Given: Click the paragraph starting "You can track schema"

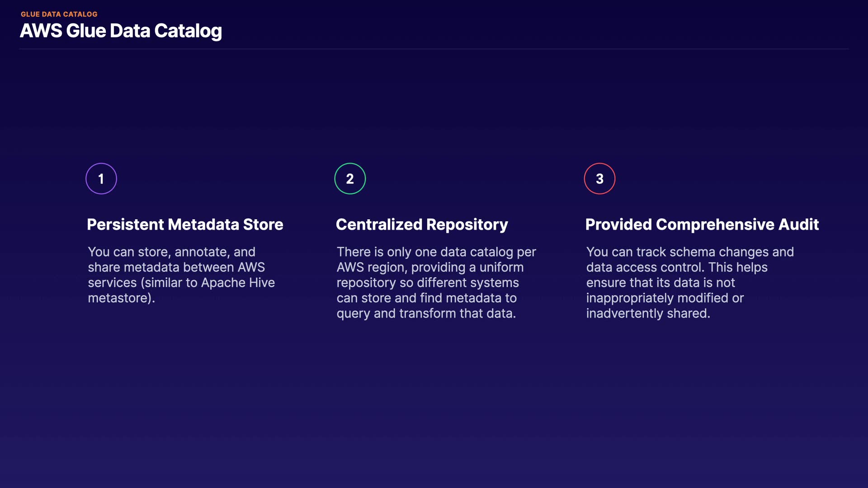Looking at the screenshot, I should 689,282.
